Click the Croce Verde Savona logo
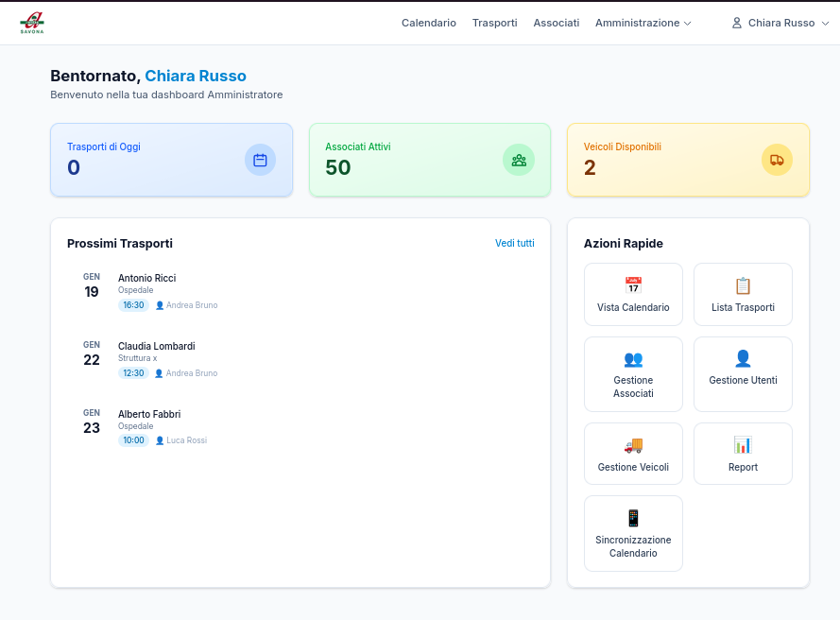Viewport: 840px width, 620px height. (30, 22)
